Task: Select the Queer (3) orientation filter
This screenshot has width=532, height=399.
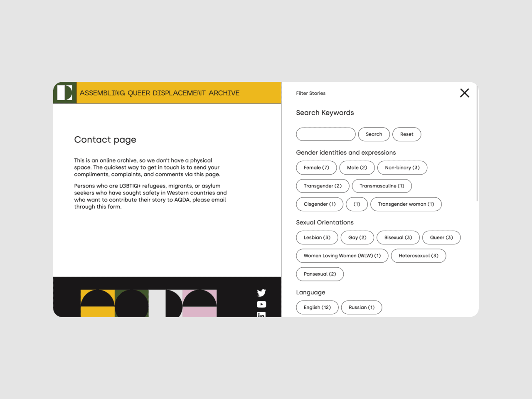Action: pyautogui.click(x=441, y=237)
